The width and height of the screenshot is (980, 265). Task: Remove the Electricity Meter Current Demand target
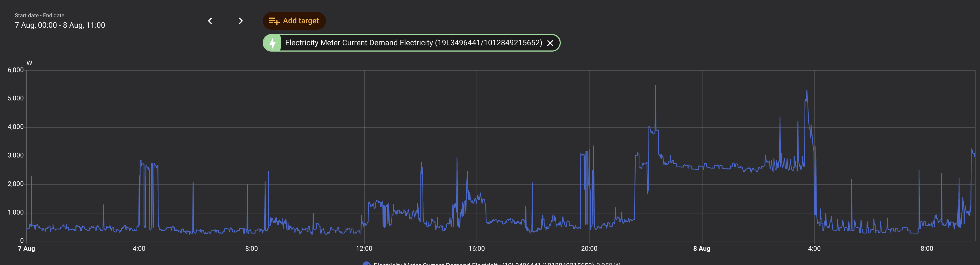point(550,43)
